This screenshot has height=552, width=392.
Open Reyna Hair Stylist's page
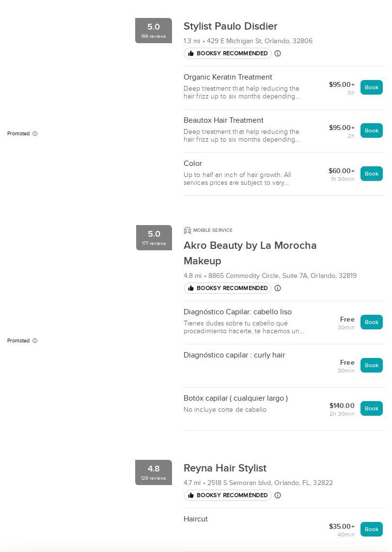225,468
